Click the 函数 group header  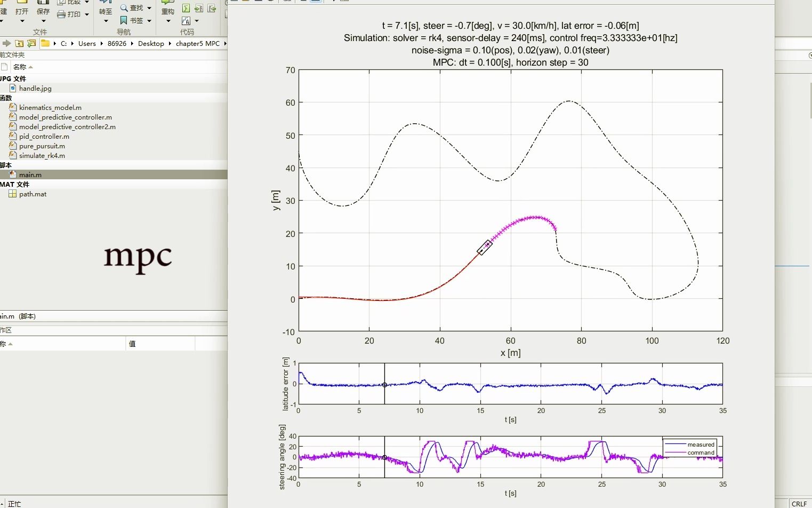[x=6, y=98]
